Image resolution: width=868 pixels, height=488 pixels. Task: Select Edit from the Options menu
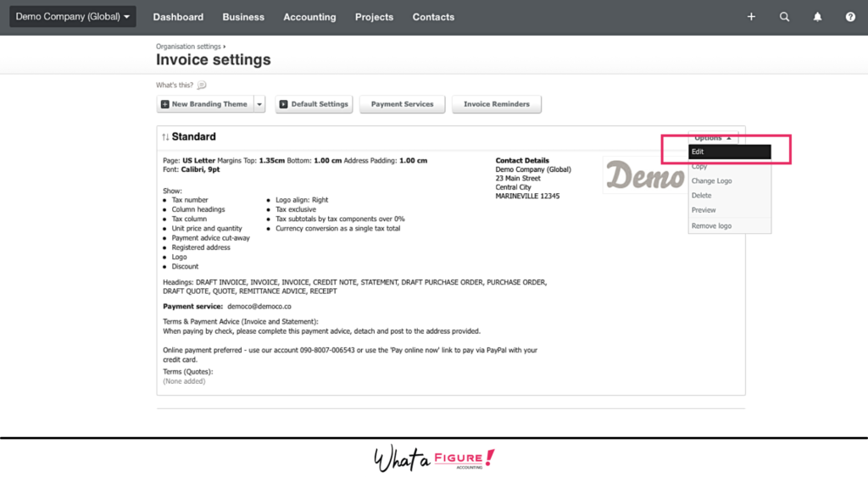tap(729, 152)
